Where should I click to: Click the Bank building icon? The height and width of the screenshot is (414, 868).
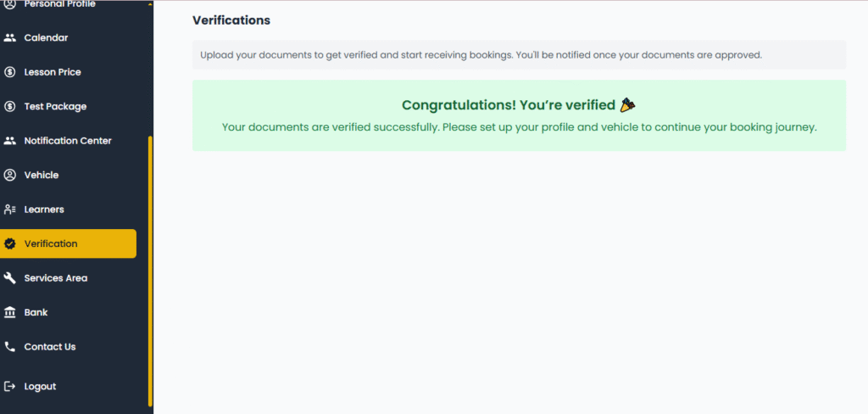click(x=10, y=312)
